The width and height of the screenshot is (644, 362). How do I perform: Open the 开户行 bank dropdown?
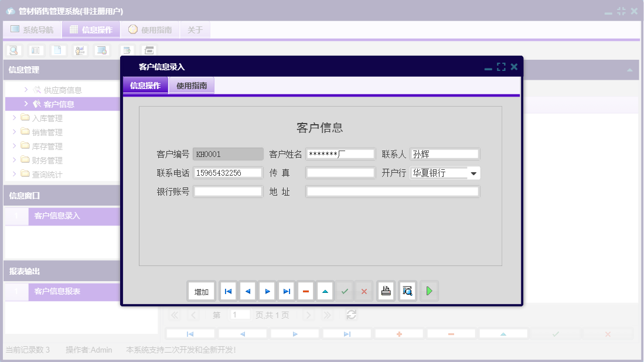474,172
